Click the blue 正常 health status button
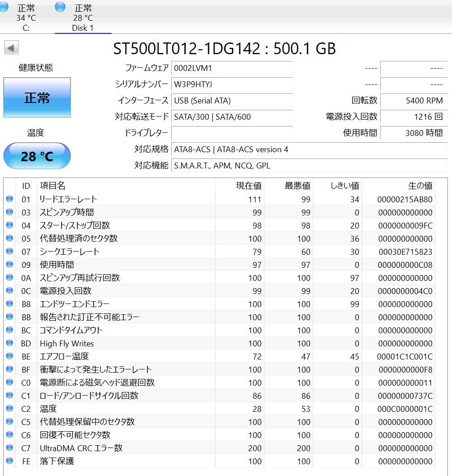This screenshot has width=452, height=476. [x=37, y=98]
